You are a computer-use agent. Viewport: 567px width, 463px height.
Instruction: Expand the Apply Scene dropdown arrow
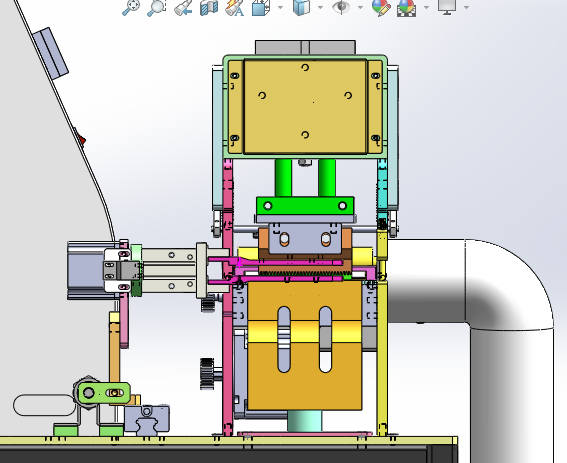pyautogui.click(x=426, y=7)
